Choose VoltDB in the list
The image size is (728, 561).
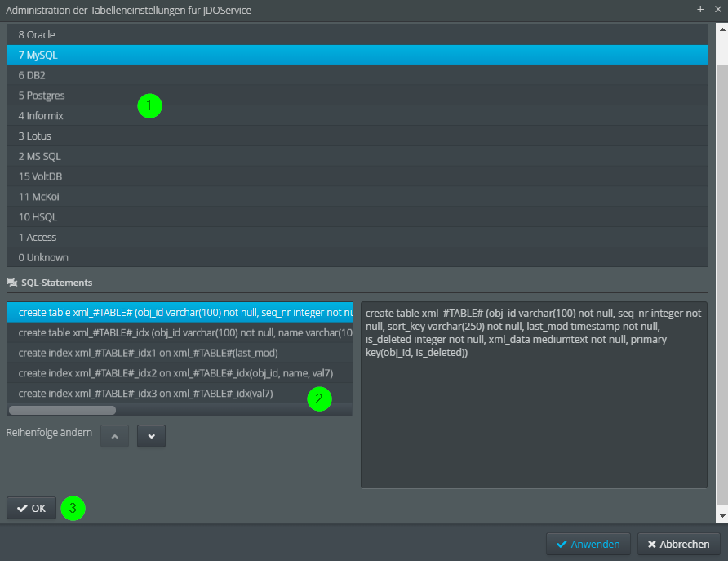pyautogui.click(x=357, y=176)
